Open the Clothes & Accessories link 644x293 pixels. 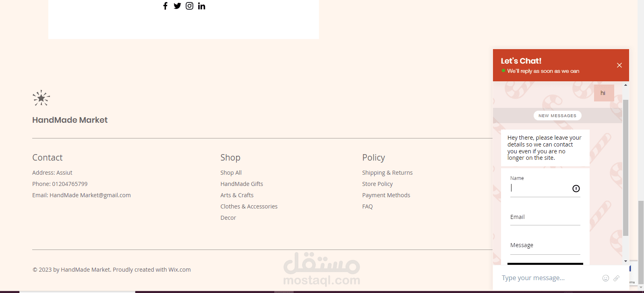tap(249, 206)
